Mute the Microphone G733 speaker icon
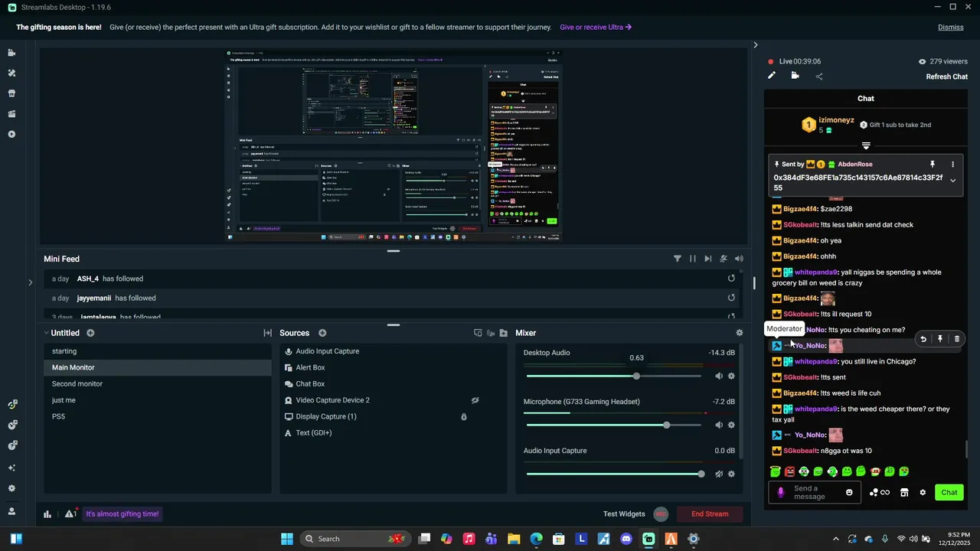The image size is (980, 551). (719, 425)
